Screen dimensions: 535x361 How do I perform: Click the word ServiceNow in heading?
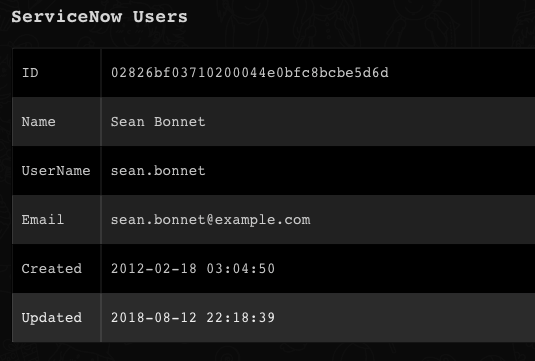point(67,17)
